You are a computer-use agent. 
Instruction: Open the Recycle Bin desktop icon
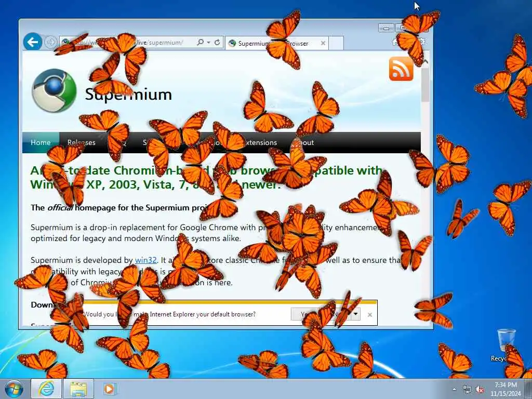tap(507, 345)
